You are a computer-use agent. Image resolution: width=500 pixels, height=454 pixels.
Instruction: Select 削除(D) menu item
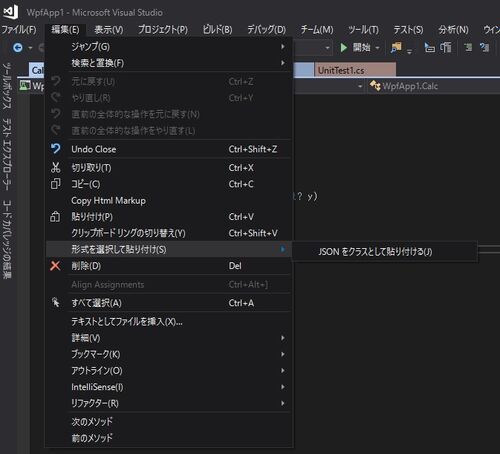169,266
